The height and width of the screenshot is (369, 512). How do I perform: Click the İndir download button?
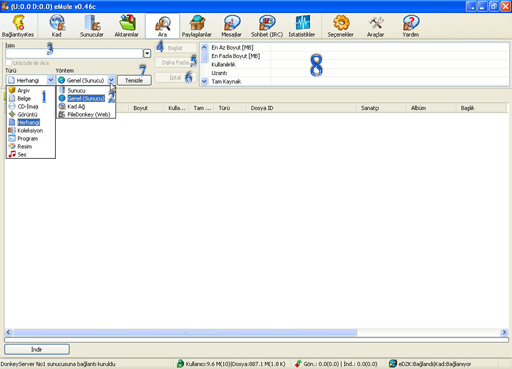click(x=37, y=349)
